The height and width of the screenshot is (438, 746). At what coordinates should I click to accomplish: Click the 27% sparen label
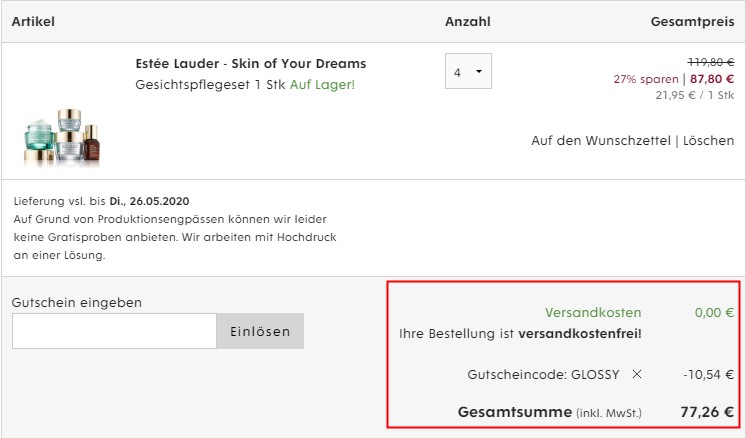[646, 79]
